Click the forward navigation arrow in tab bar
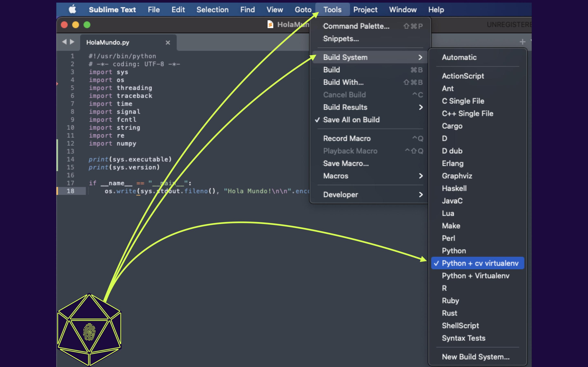The height and width of the screenshot is (367, 588). [x=72, y=42]
